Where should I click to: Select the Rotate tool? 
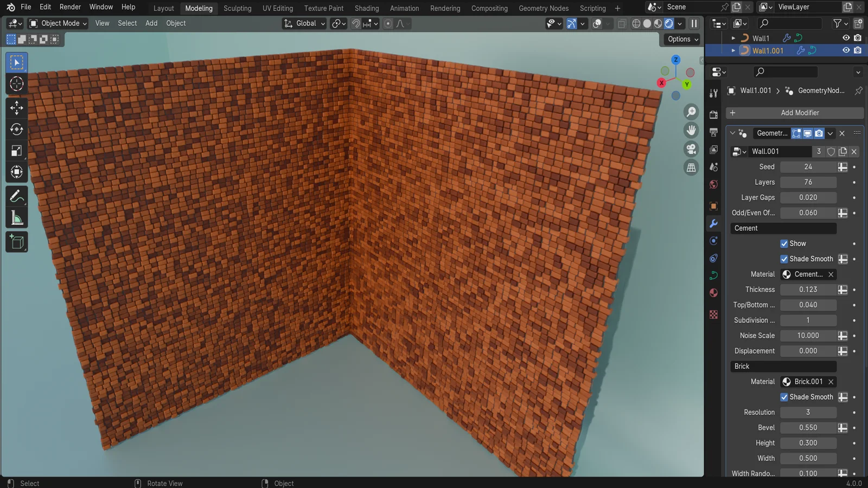pyautogui.click(x=16, y=129)
